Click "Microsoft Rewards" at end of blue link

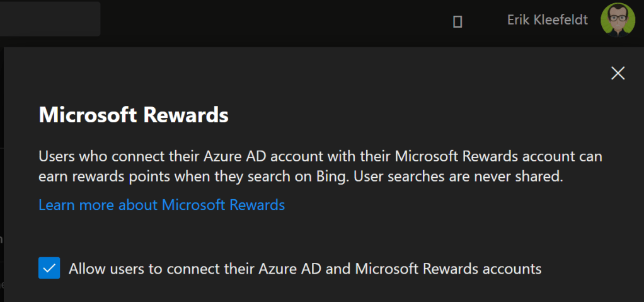224,205
